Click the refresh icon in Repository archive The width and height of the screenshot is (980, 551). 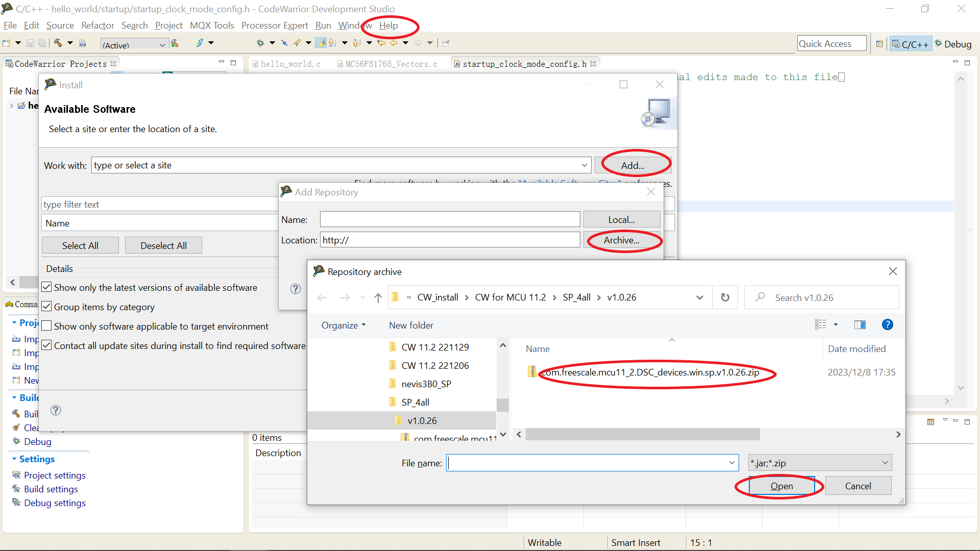tap(725, 297)
